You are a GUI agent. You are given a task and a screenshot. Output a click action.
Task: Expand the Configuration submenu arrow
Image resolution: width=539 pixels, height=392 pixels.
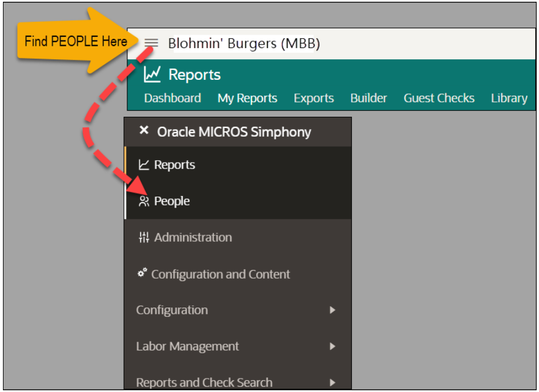coord(332,310)
